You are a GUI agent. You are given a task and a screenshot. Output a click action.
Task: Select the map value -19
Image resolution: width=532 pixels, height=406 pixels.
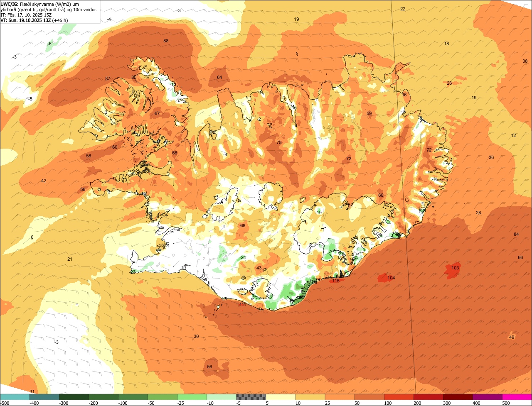click(318, 213)
